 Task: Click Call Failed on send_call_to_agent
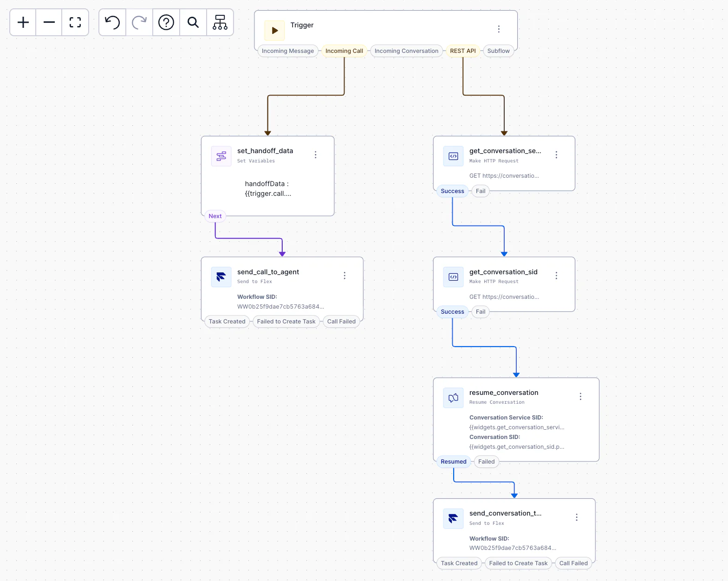coord(341,322)
